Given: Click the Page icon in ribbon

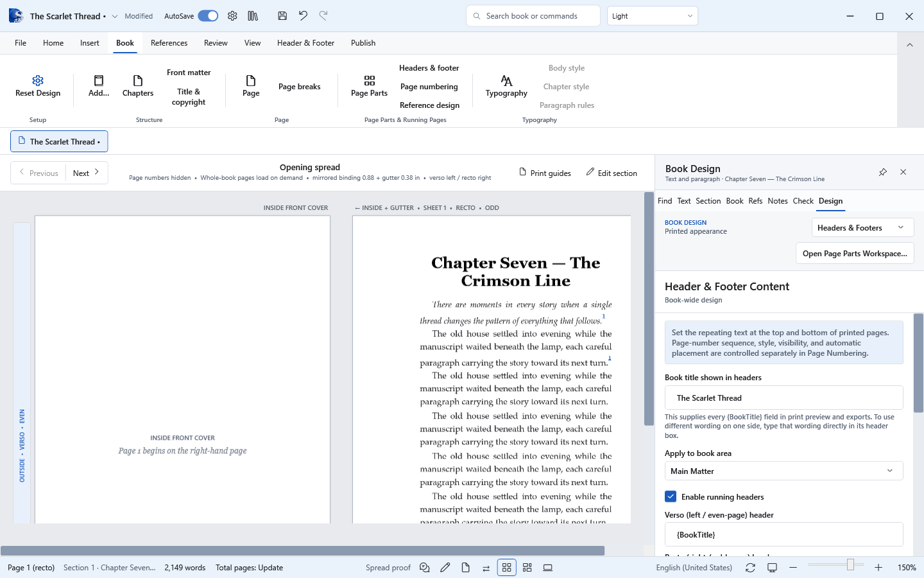Looking at the screenshot, I should [x=251, y=80].
